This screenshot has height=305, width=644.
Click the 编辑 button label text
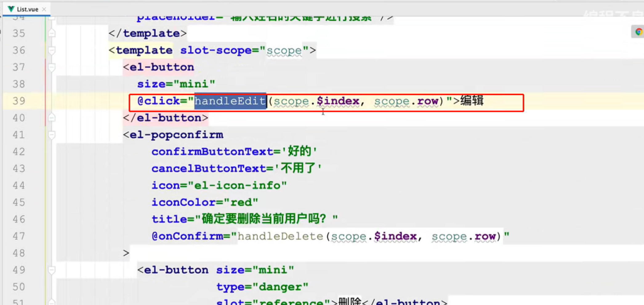pyautogui.click(x=472, y=100)
